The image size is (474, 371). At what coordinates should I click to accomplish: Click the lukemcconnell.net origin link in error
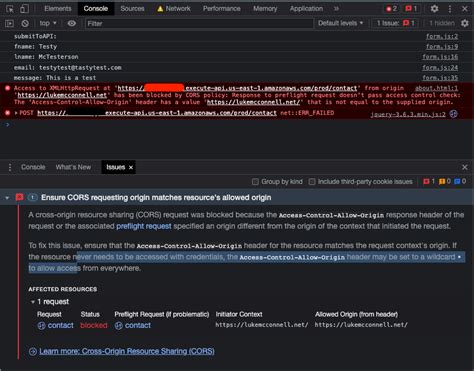click(x=62, y=95)
